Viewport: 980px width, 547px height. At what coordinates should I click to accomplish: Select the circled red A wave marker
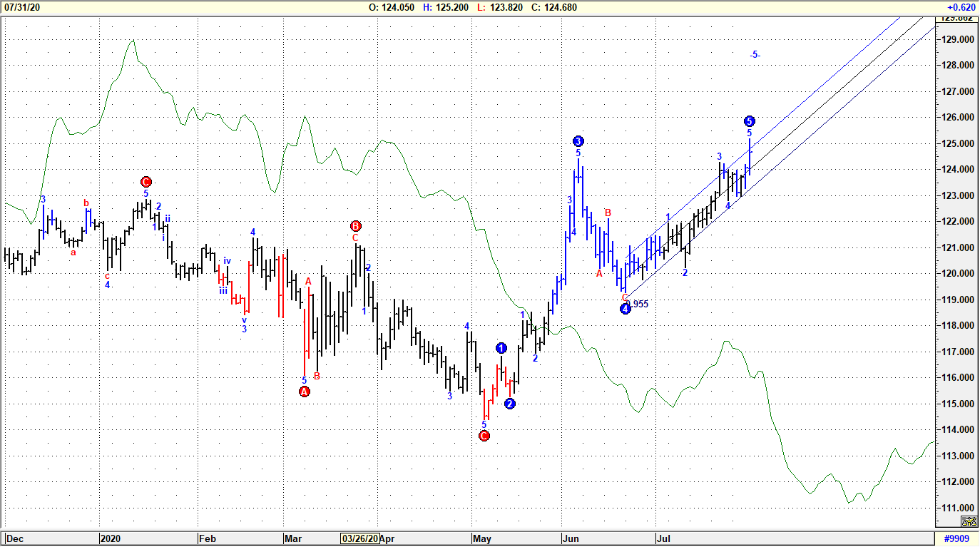pos(305,390)
